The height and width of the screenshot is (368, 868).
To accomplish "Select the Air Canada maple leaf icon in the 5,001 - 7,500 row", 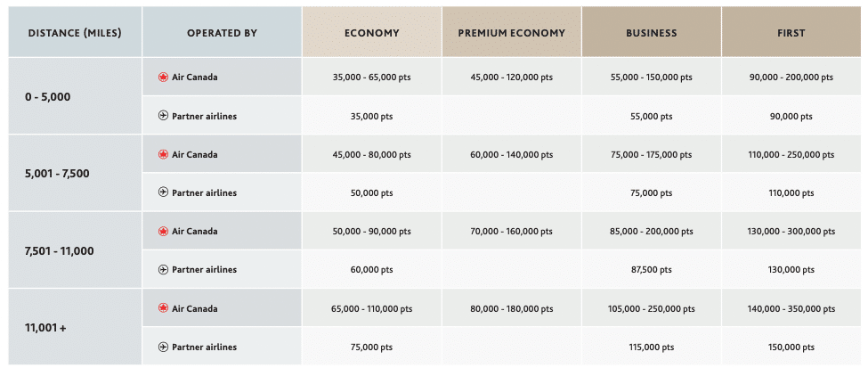I will 163,154.
